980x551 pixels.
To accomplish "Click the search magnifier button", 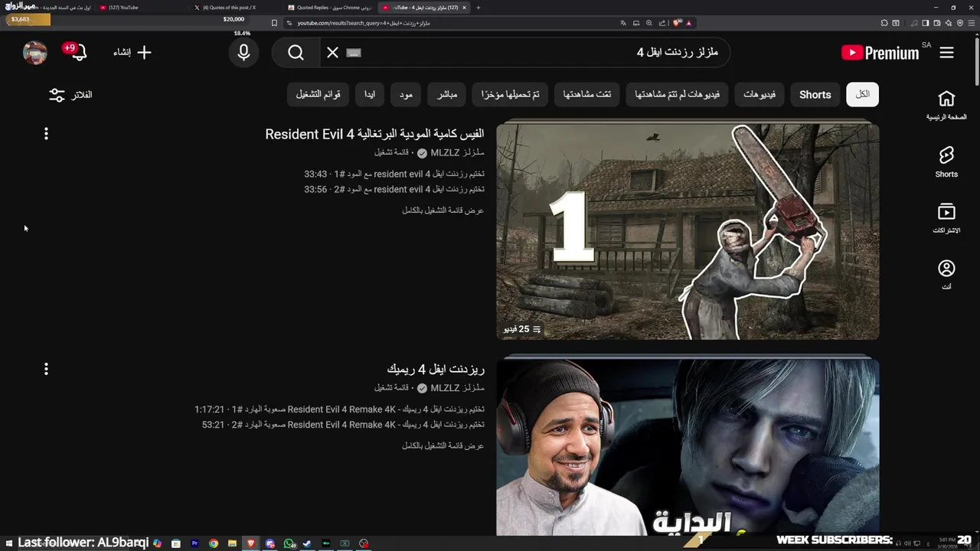I will tap(296, 52).
